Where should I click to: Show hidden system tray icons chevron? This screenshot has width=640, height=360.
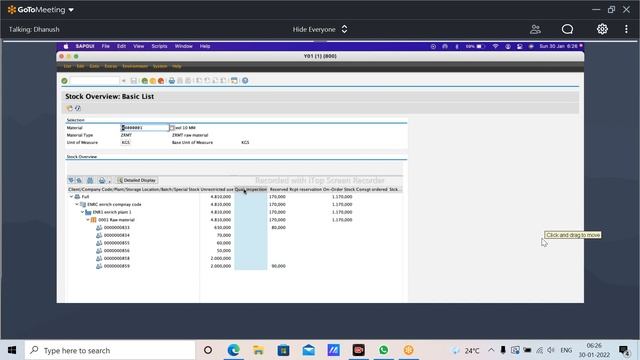coord(491,350)
